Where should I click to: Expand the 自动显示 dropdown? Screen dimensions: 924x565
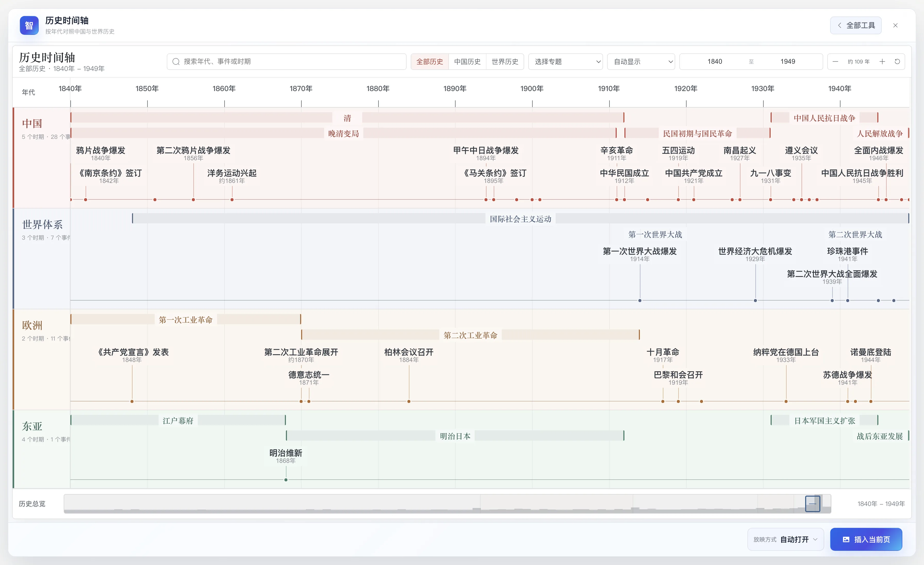point(641,61)
